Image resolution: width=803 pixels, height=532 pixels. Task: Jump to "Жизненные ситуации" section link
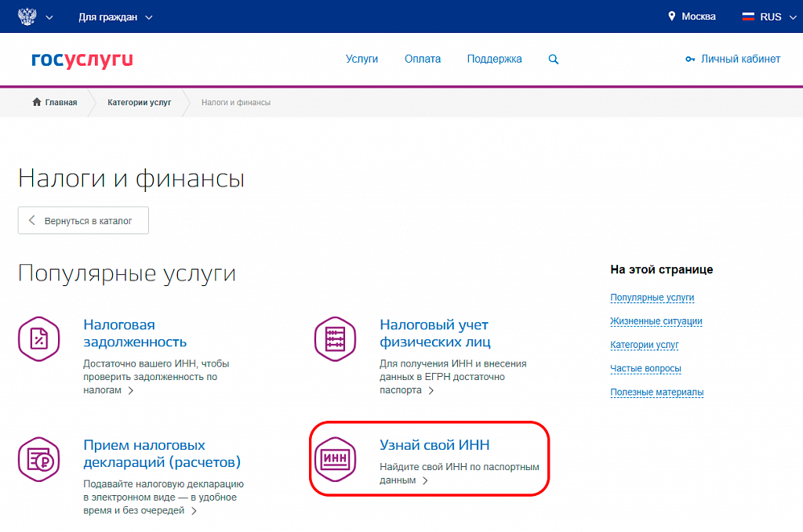[656, 320]
